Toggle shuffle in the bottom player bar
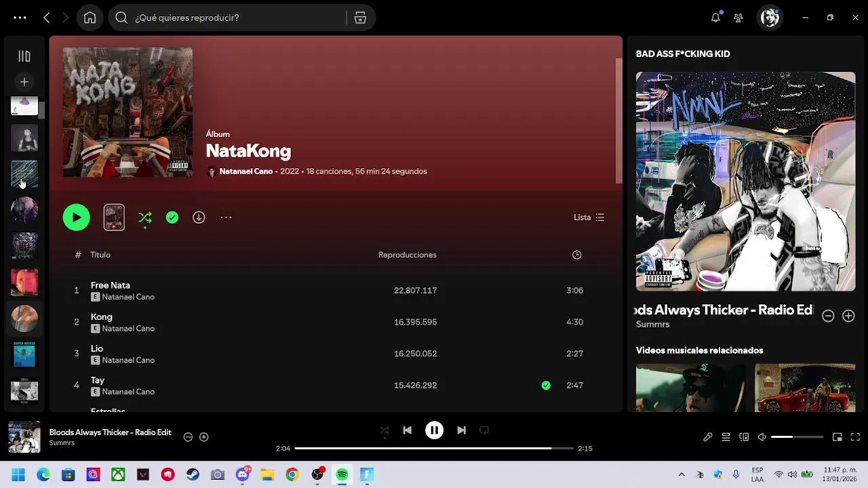 tap(384, 430)
